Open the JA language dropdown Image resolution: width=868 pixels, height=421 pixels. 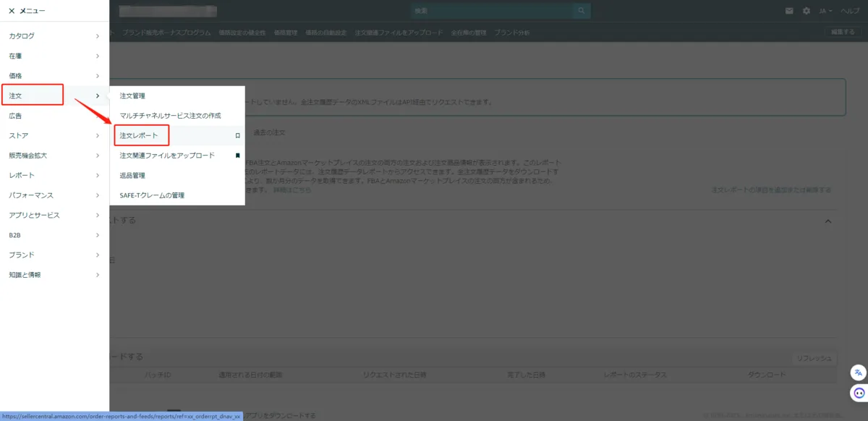click(x=825, y=11)
